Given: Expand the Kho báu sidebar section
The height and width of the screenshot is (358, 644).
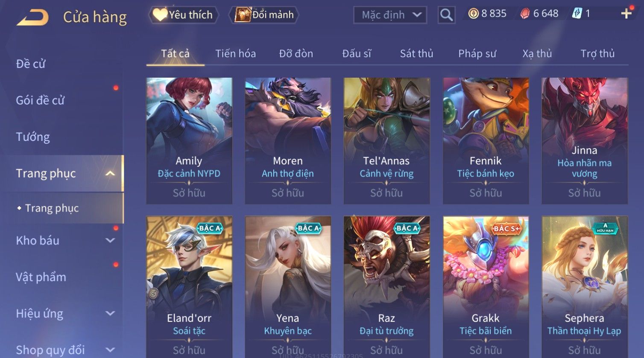Looking at the screenshot, I should click(110, 240).
